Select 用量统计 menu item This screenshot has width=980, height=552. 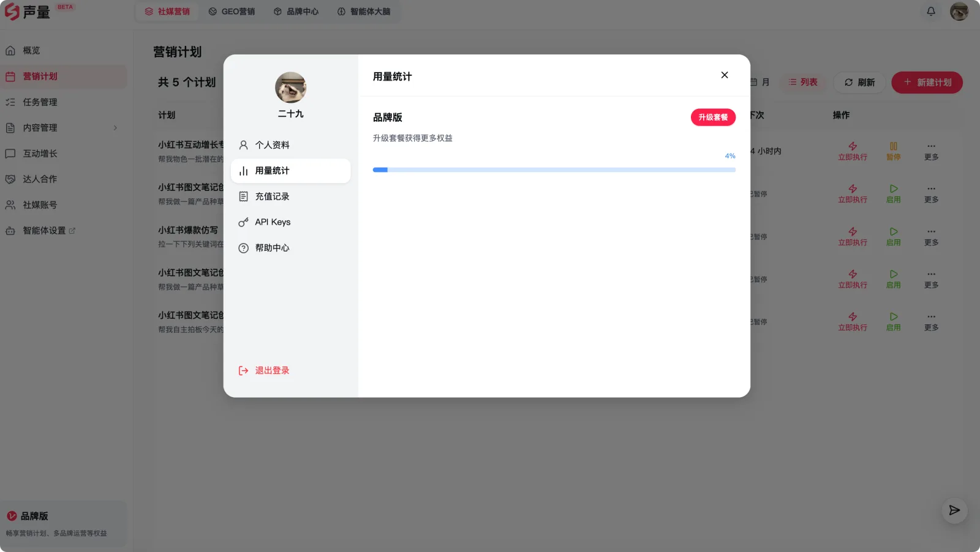coord(290,171)
